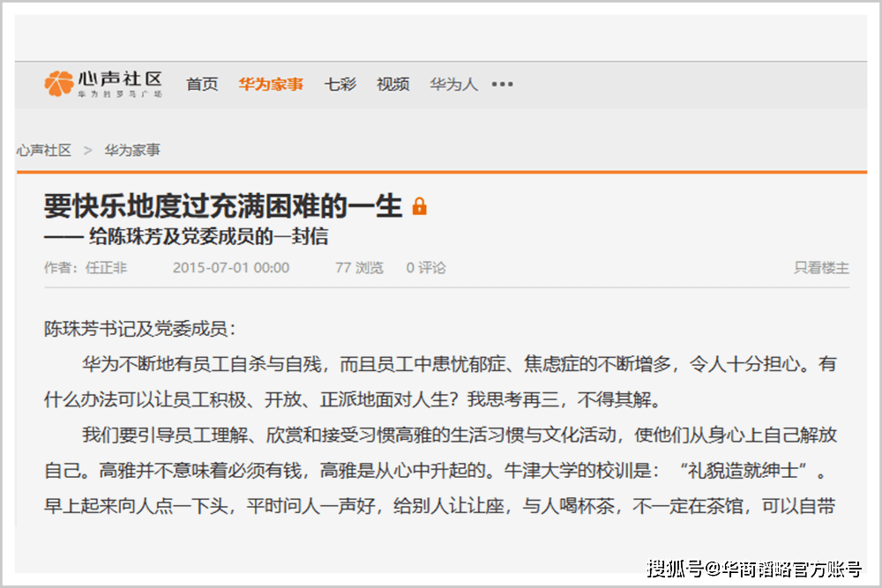Open the 首页 nav item

[x=202, y=85]
